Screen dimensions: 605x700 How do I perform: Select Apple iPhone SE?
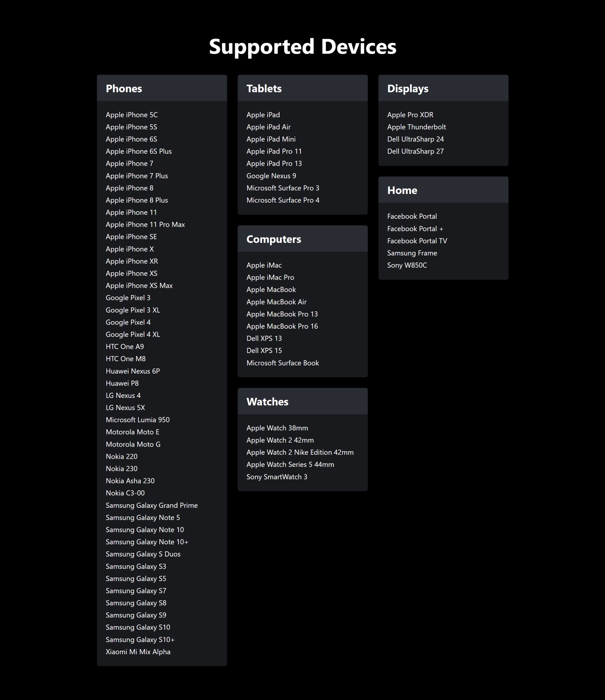point(131,236)
